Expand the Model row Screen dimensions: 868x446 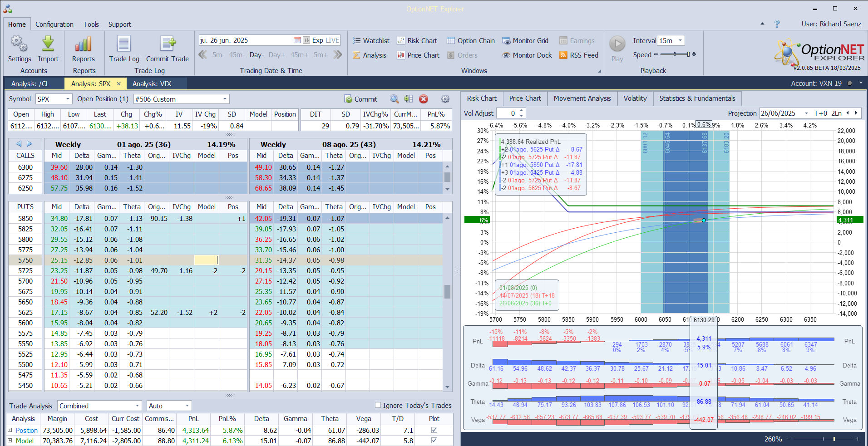tap(10, 441)
